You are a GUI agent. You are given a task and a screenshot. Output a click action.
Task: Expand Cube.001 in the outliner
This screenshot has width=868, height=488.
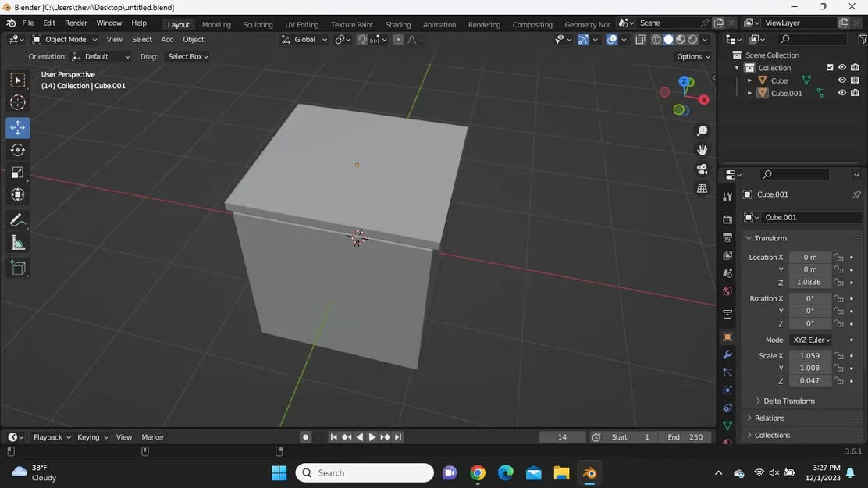click(x=749, y=93)
